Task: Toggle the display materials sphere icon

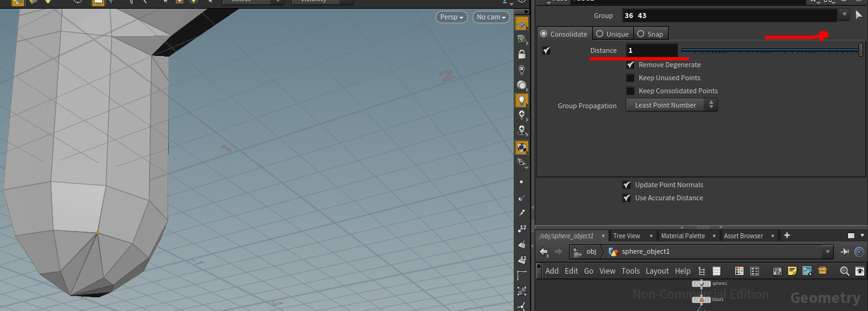Action: coord(522,147)
